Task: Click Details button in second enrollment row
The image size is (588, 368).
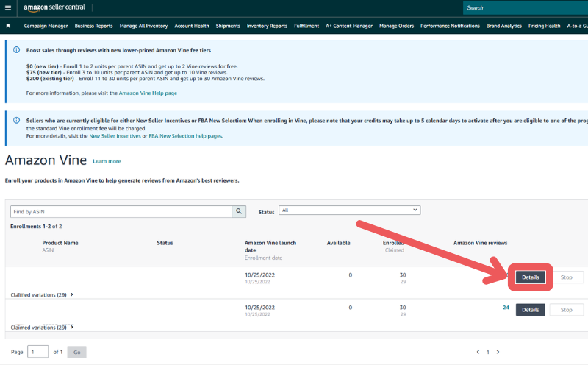Action: point(530,310)
